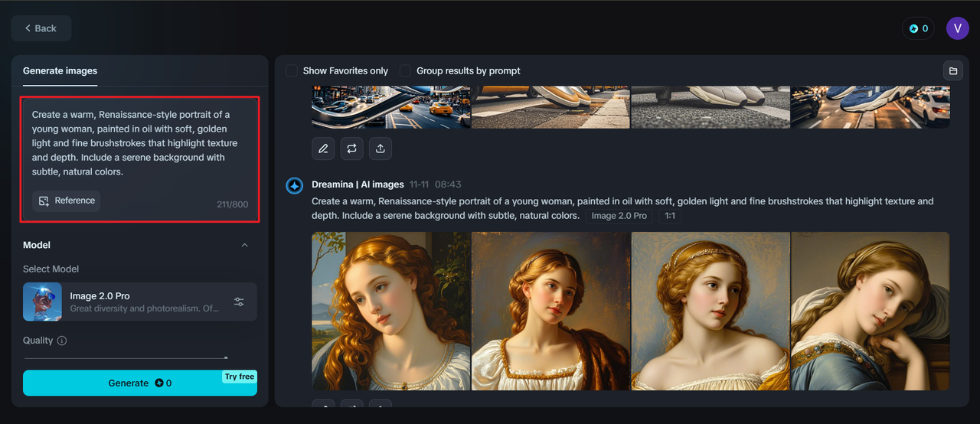Collapse the Model section chevron

245,245
